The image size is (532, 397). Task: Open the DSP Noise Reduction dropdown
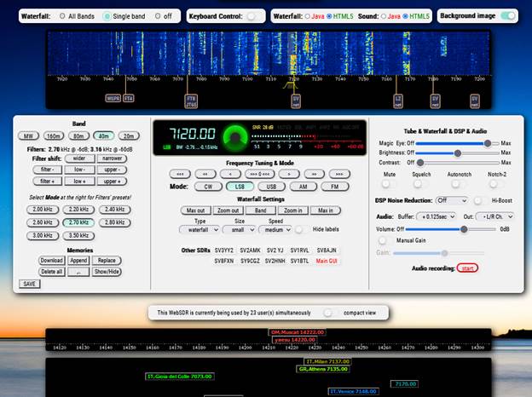click(x=451, y=200)
